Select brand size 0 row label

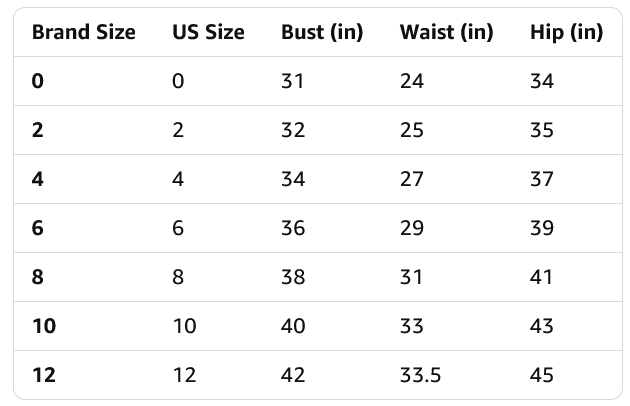click(x=38, y=81)
